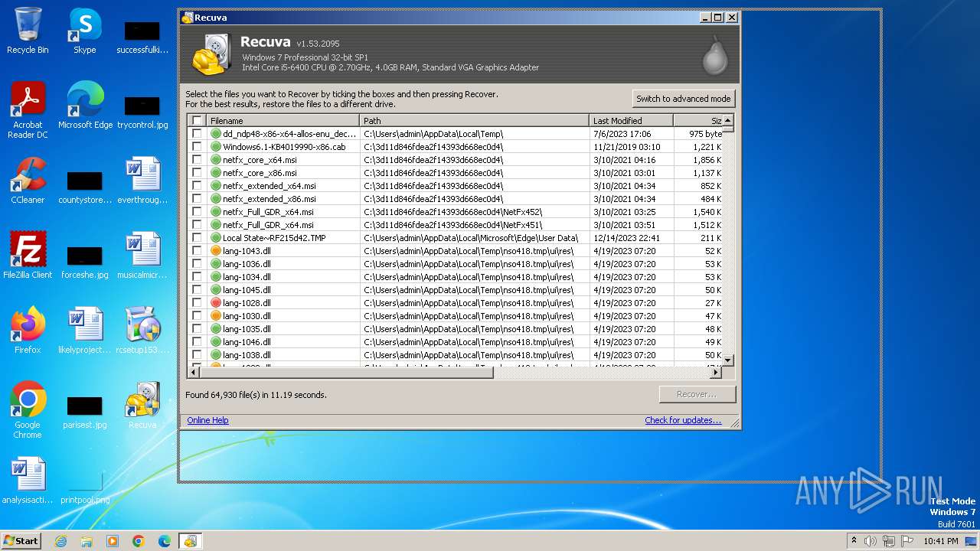Open Firefox desktop shortcut
This screenshot has width=980, height=551.
(x=28, y=330)
